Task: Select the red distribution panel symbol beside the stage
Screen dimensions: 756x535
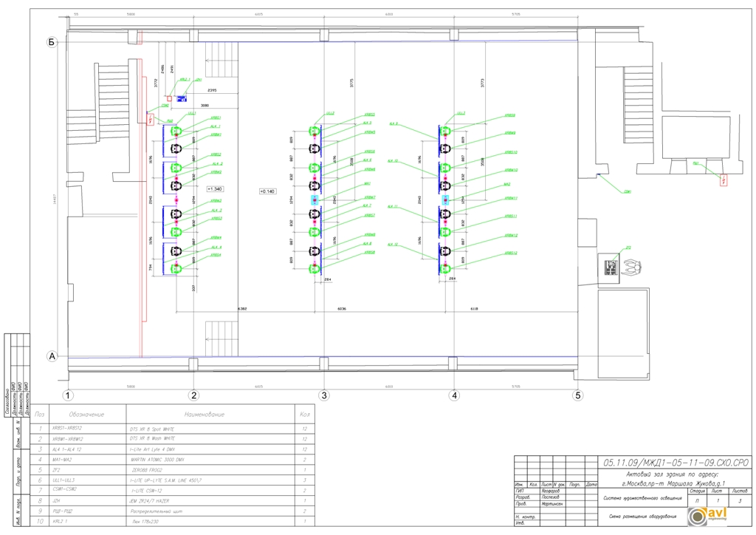Action: (x=150, y=118)
